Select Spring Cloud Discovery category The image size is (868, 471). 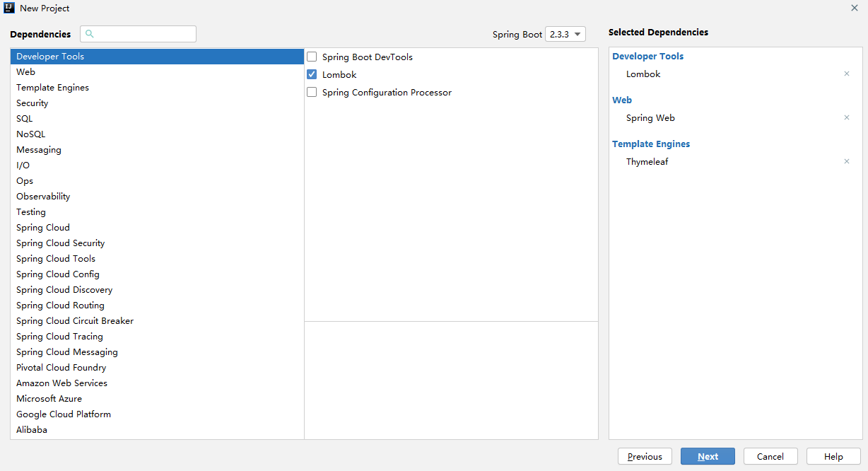pos(157,290)
